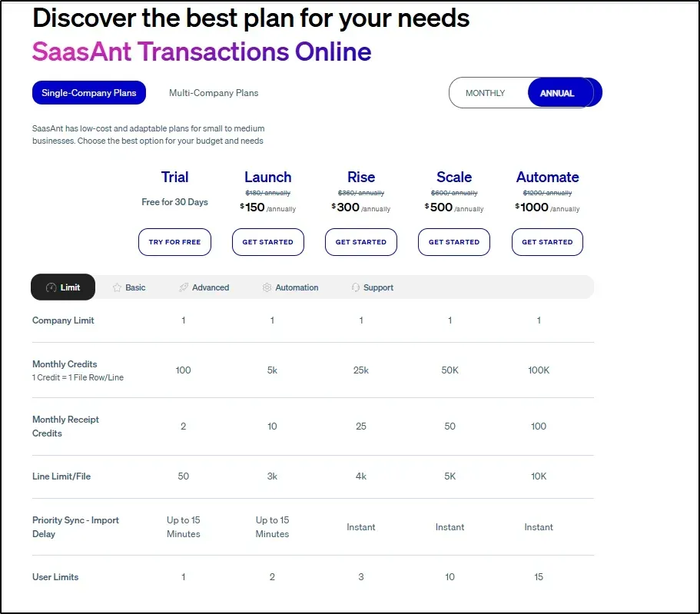Open the Basic features tab

[x=129, y=287]
